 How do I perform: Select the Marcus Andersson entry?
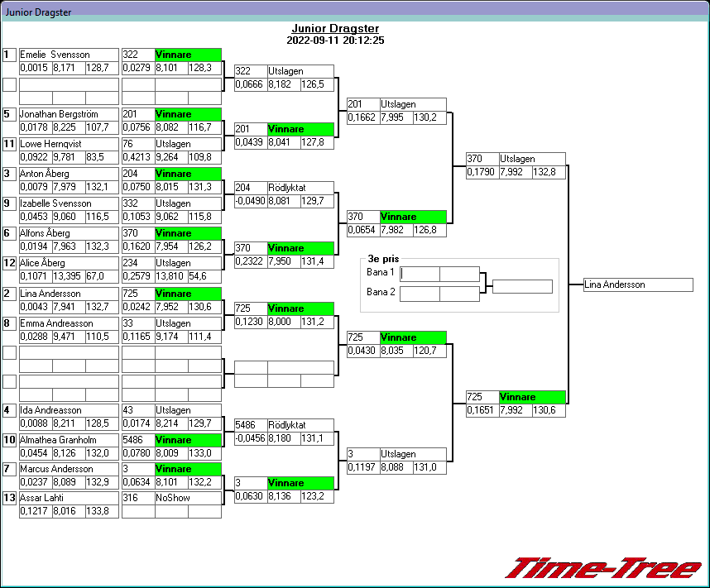pos(69,469)
